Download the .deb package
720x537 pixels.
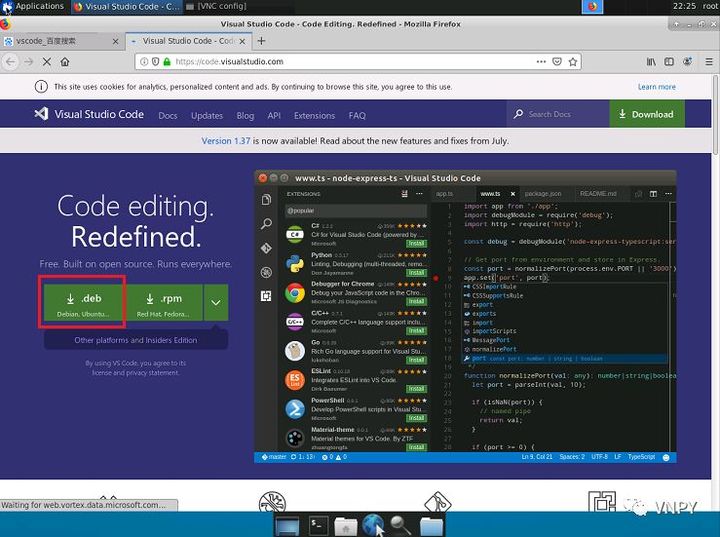click(x=83, y=302)
